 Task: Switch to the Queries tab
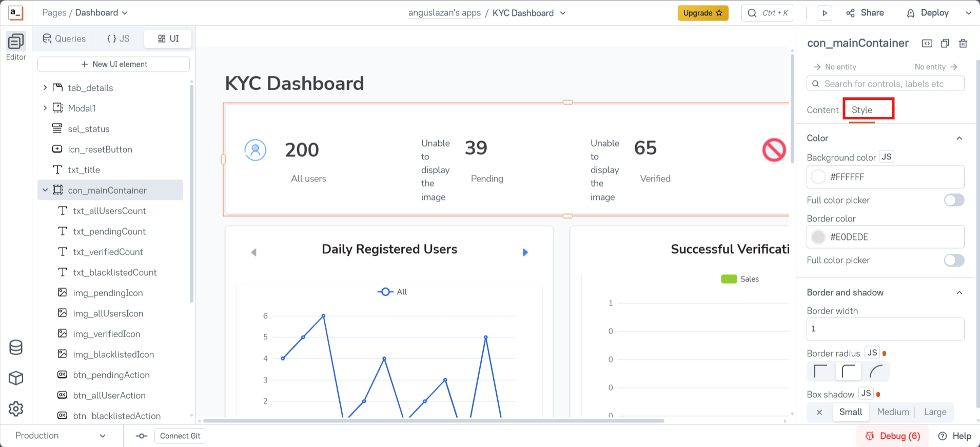pos(64,38)
